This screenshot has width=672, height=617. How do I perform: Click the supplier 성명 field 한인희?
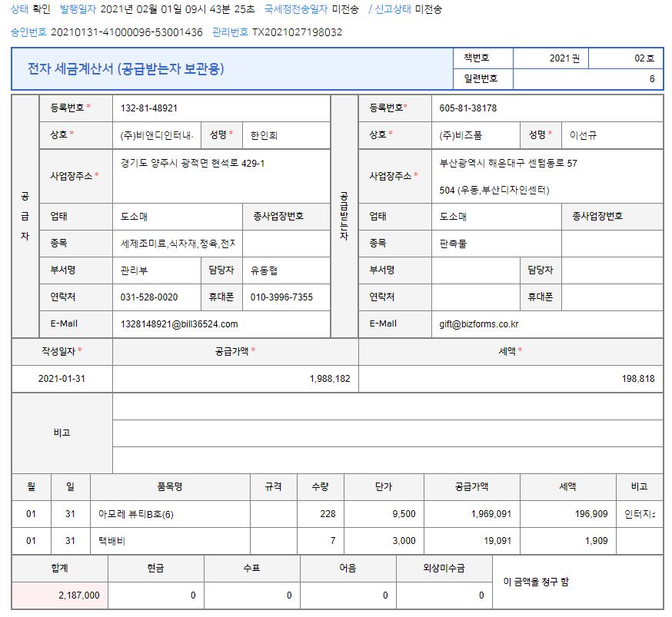point(286,135)
